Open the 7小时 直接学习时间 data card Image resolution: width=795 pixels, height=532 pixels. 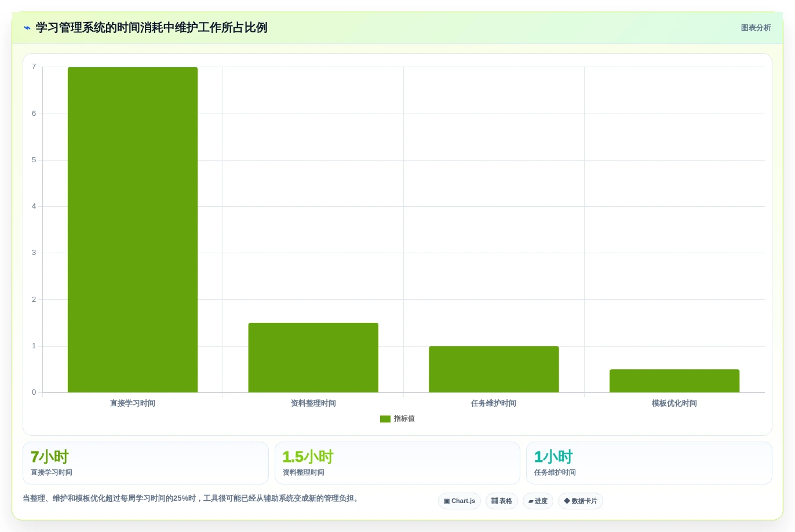tap(145, 463)
